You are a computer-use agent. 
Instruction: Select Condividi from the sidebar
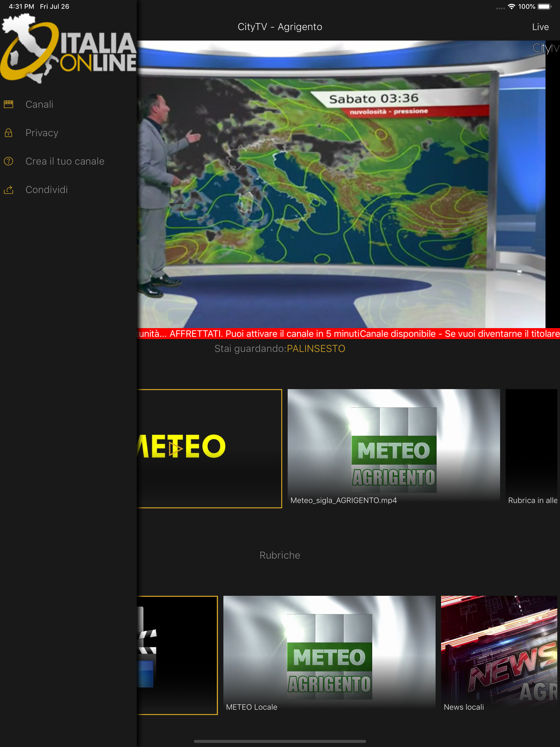click(x=68, y=190)
